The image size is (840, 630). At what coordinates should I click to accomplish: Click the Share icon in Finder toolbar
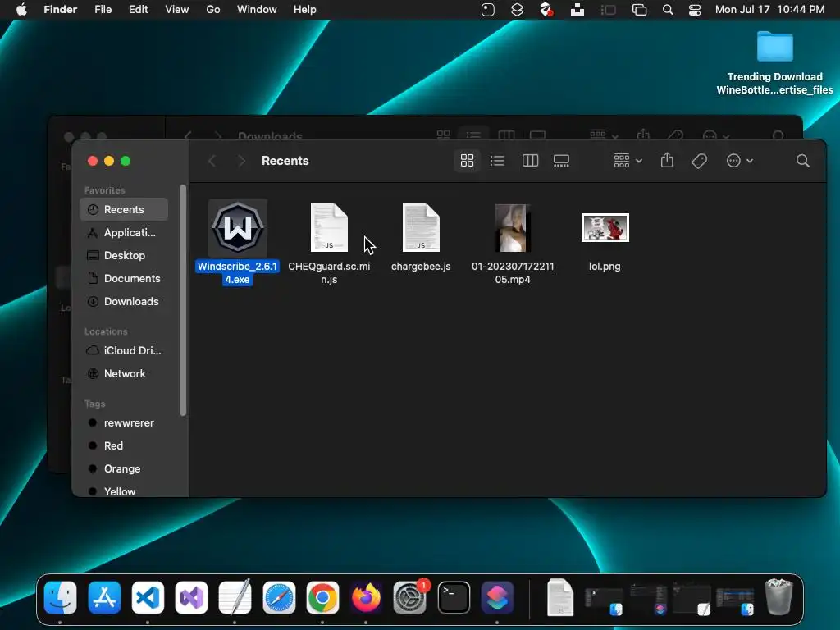(667, 160)
